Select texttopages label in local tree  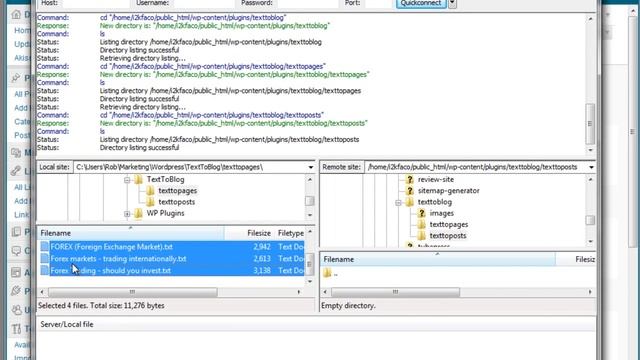point(178,191)
